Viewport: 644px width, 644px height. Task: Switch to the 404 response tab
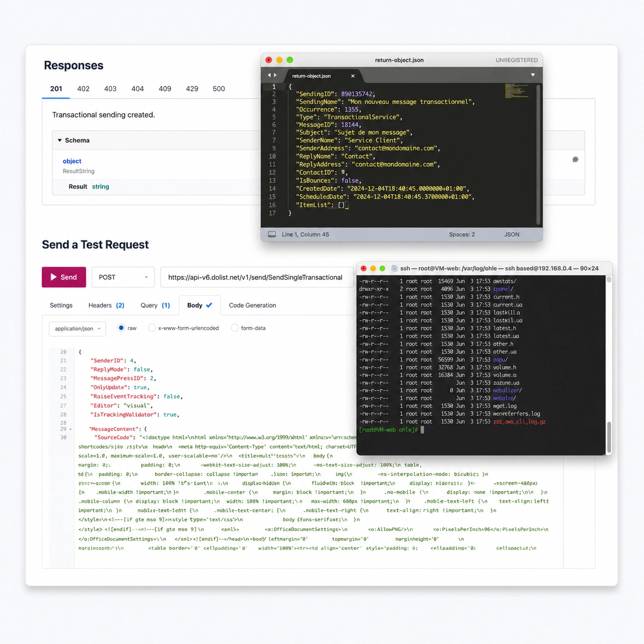tap(138, 88)
